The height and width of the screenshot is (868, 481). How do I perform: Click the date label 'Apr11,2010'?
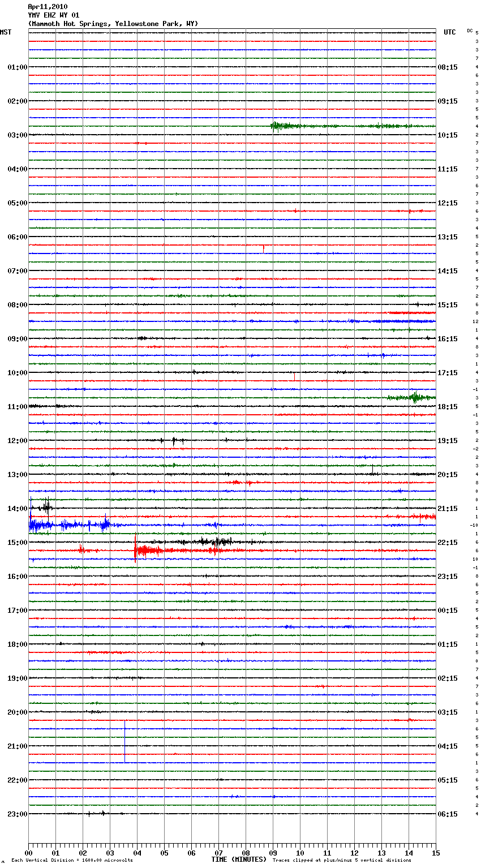(48, 7)
